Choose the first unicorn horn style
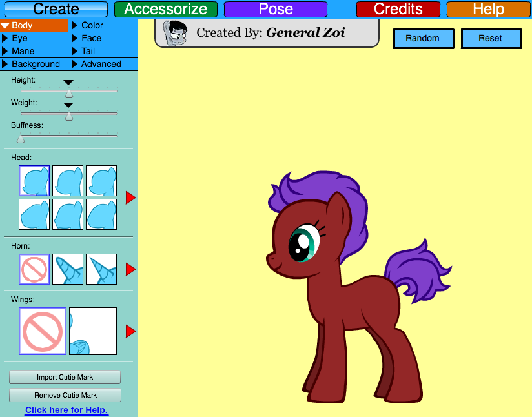 [x=68, y=269]
